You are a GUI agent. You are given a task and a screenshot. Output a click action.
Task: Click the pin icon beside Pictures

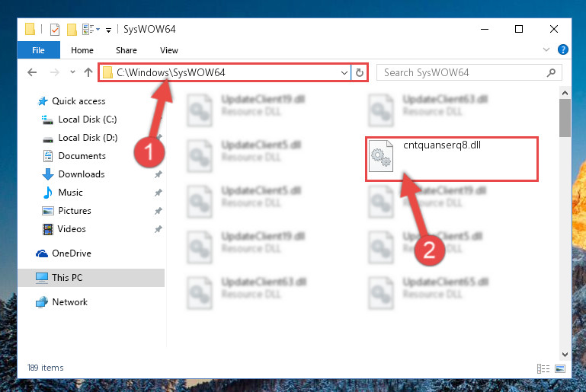[159, 211]
